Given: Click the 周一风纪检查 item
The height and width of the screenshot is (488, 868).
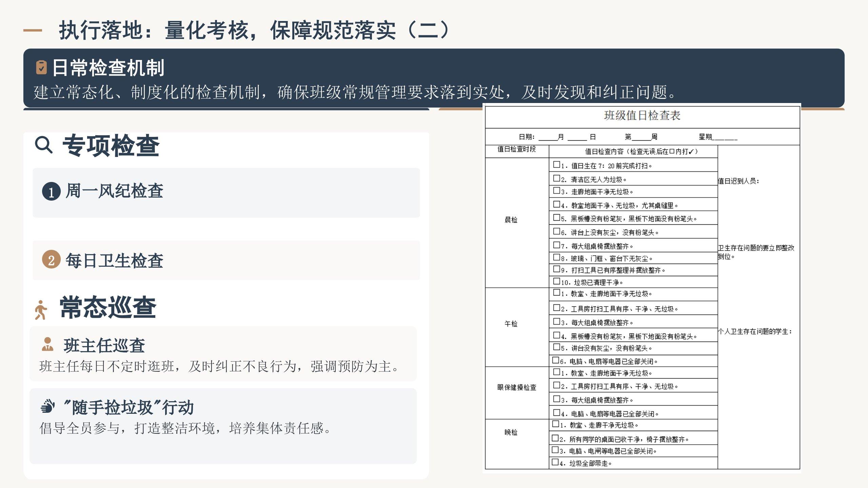Looking at the screenshot, I should (x=114, y=191).
